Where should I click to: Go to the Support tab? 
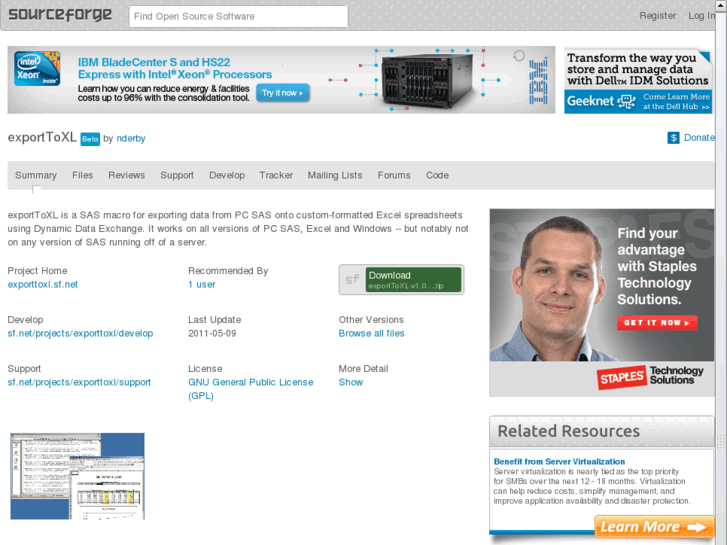click(x=177, y=175)
